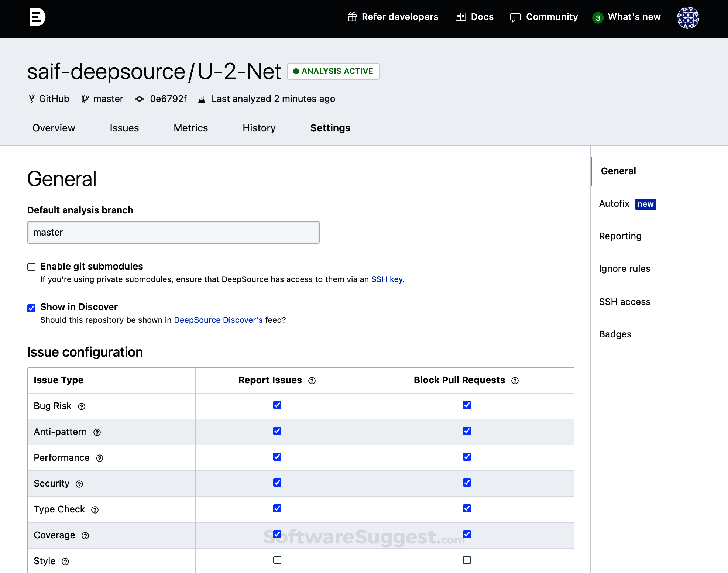Click the gift icon beside Refer developers
The image size is (728, 573).
click(x=351, y=17)
